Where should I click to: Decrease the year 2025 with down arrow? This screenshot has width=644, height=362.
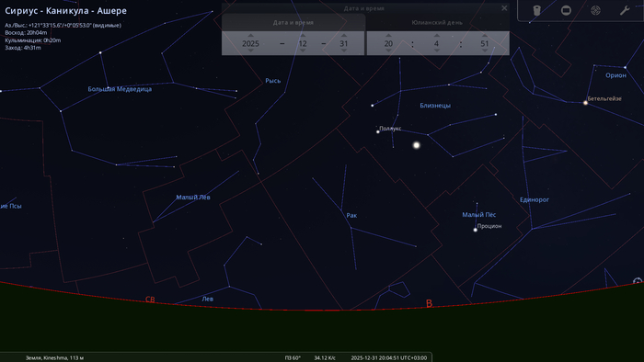[250, 51]
